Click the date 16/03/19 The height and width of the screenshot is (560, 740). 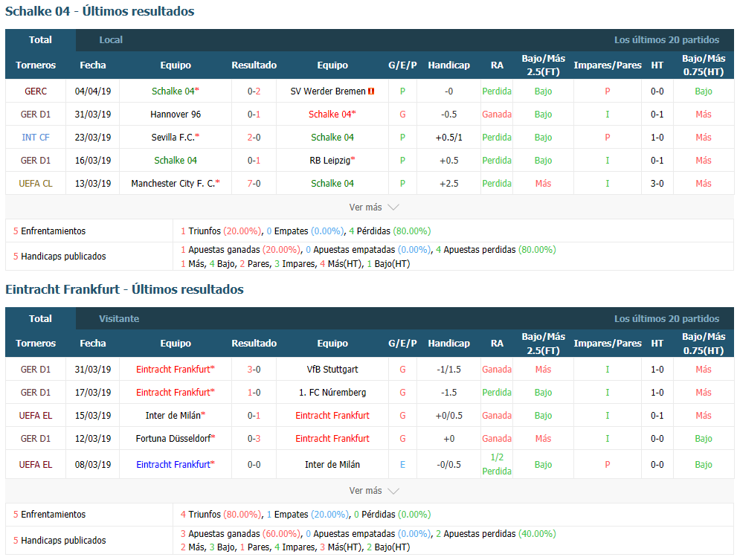[x=93, y=161]
